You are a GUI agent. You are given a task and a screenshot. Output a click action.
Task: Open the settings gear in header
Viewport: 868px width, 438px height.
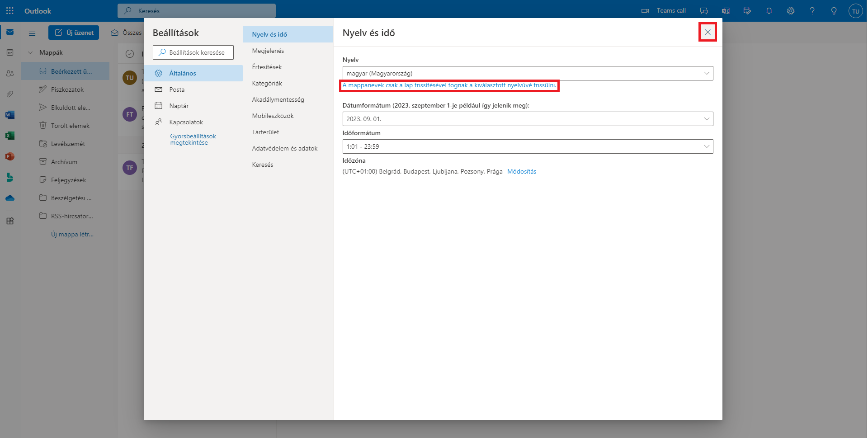point(790,11)
